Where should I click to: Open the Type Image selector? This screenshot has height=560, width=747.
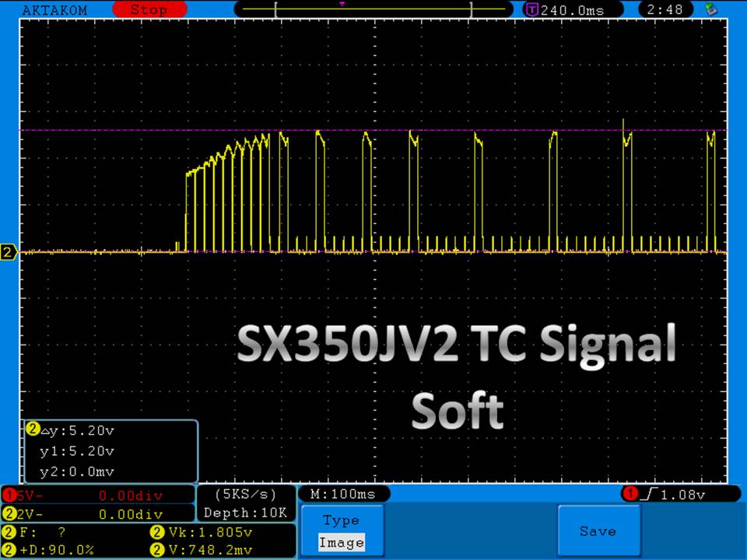342,531
